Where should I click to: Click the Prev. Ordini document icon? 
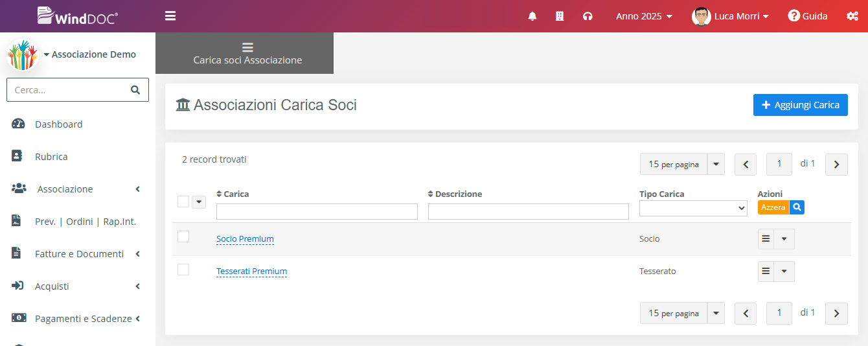point(17,221)
